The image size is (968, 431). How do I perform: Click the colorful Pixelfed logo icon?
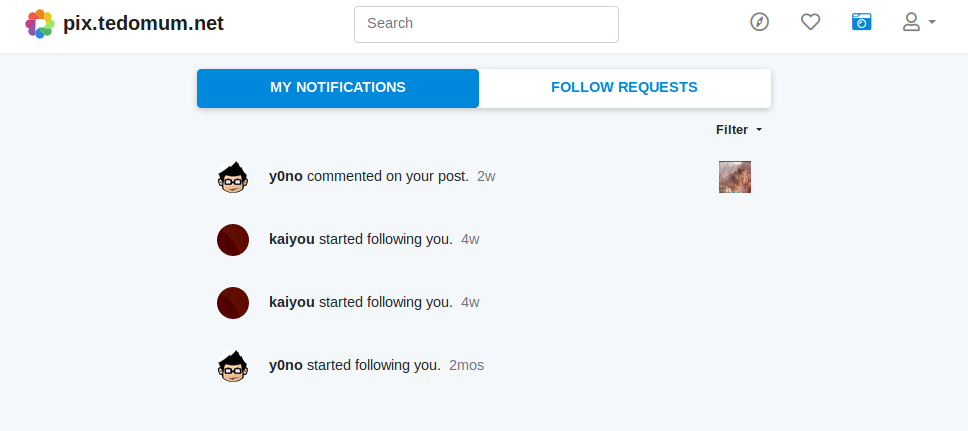point(39,23)
